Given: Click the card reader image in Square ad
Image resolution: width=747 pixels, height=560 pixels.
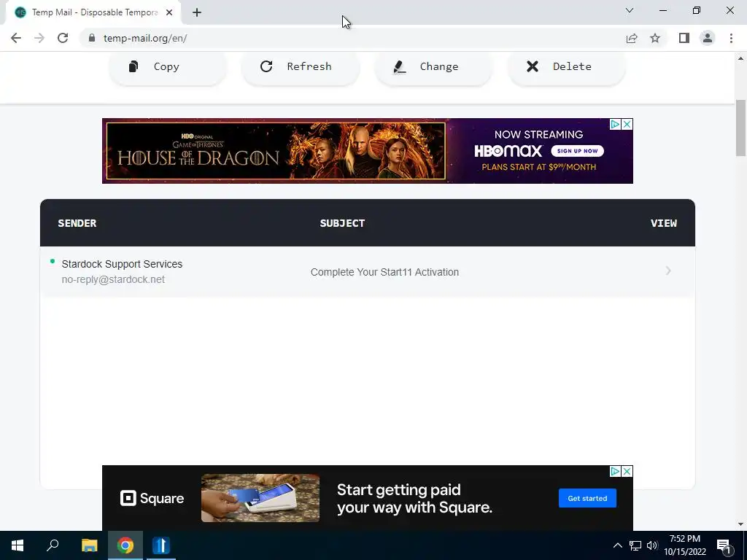Looking at the screenshot, I should pos(260,498).
